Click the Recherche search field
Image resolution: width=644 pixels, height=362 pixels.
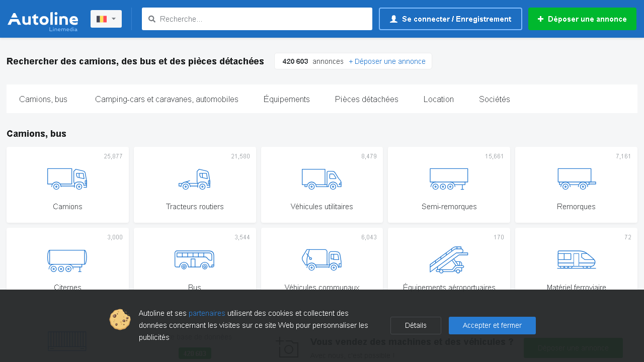tap(257, 19)
